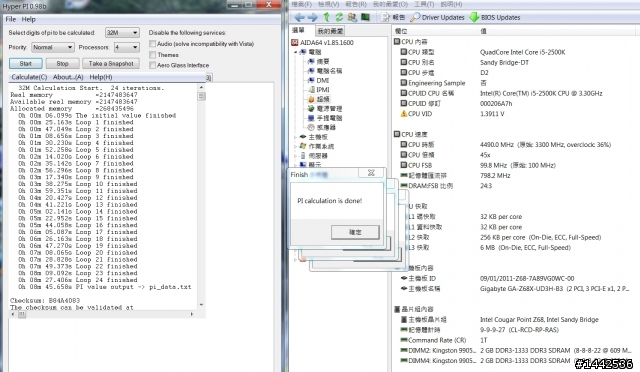The width and height of the screenshot is (640, 372).
Task: Switch to the 我的最愛 favorites tab
Action: click(330, 31)
